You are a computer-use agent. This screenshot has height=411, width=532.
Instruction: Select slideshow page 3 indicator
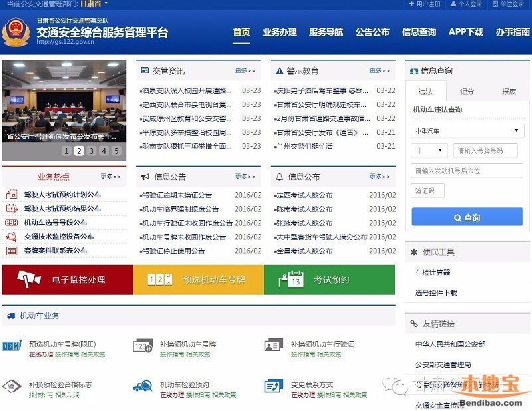pyautogui.click(x=91, y=151)
